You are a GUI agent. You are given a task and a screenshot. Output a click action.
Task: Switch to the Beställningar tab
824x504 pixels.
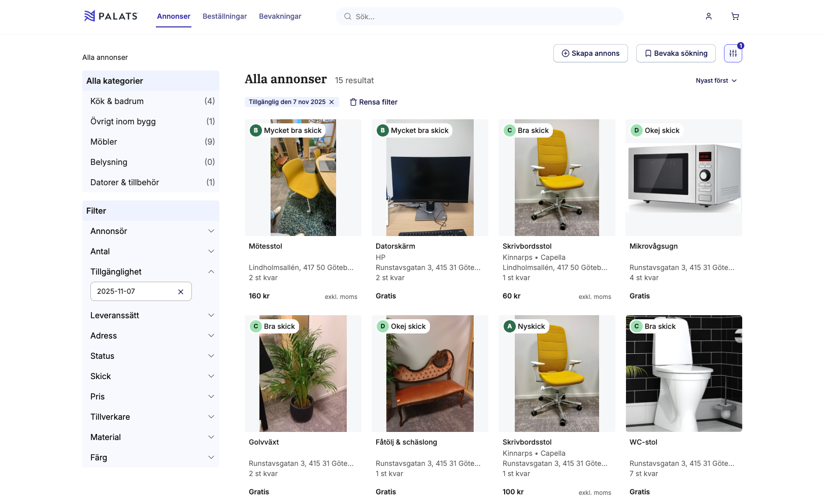(x=224, y=16)
